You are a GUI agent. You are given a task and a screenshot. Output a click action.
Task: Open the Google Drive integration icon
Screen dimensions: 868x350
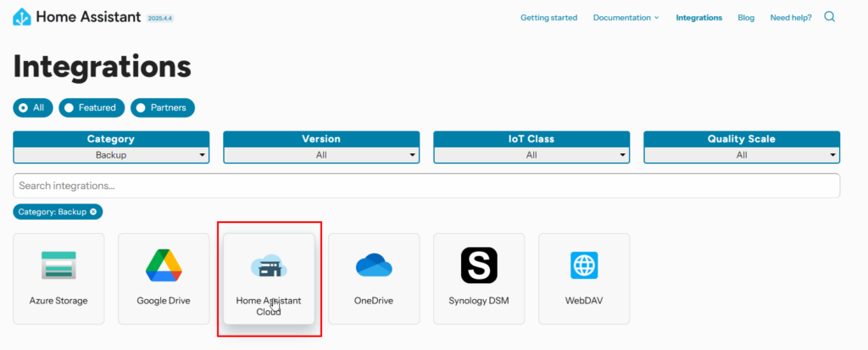[164, 265]
